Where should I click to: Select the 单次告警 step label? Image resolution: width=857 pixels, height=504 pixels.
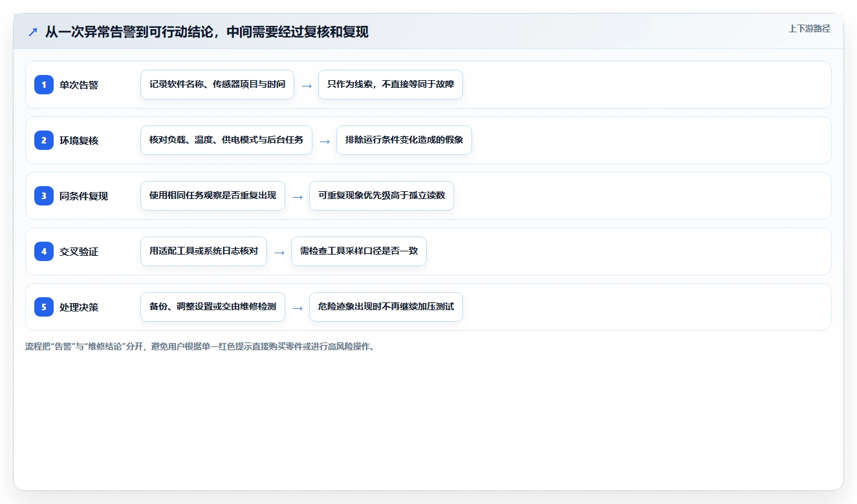tap(79, 85)
